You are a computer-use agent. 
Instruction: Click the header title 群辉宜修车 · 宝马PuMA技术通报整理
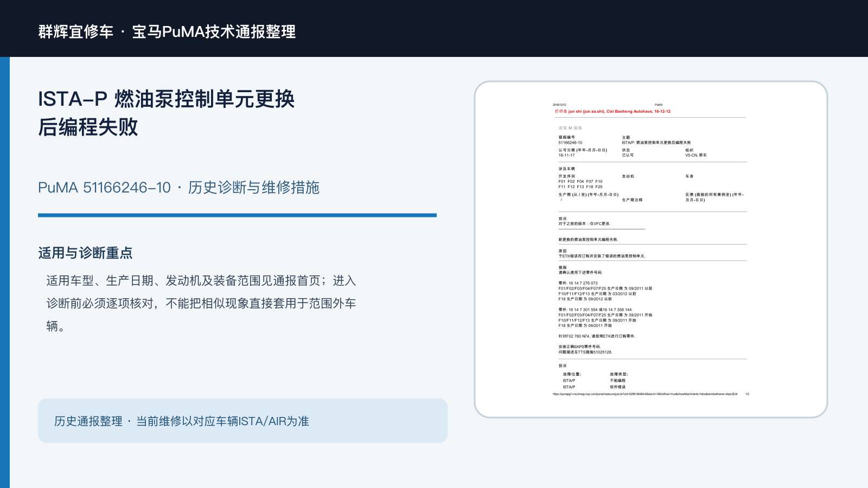coord(167,31)
